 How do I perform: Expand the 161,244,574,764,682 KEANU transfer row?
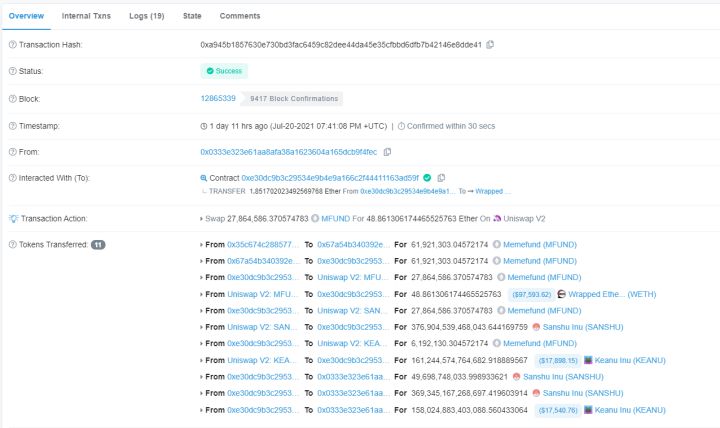pos(201,360)
